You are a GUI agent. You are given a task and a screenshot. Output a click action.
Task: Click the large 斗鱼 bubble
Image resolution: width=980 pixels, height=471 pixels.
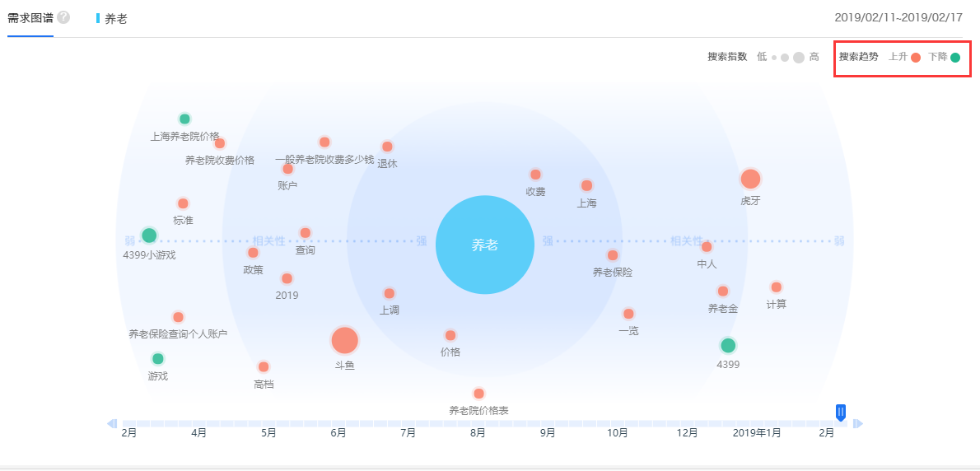[344, 340]
